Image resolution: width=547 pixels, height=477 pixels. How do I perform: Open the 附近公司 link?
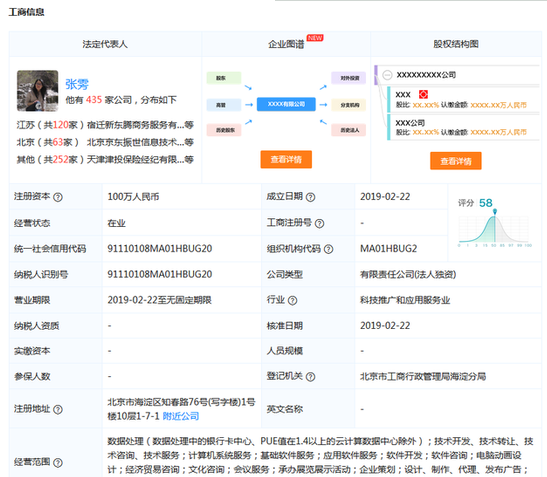181,416
